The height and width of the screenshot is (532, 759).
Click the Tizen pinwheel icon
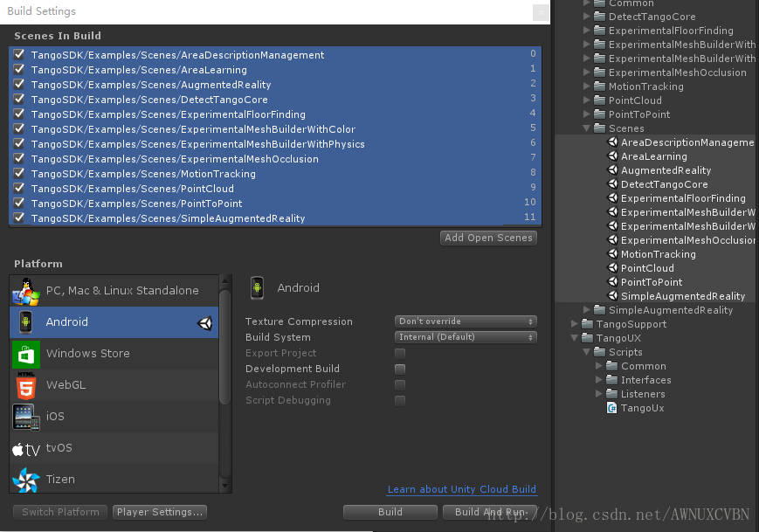[25, 480]
